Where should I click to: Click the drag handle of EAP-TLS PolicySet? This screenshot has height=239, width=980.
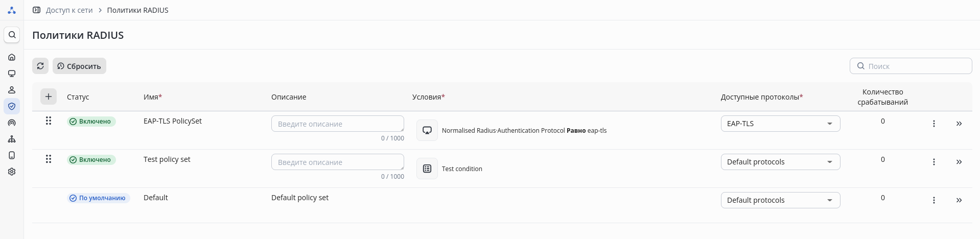click(x=49, y=121)
